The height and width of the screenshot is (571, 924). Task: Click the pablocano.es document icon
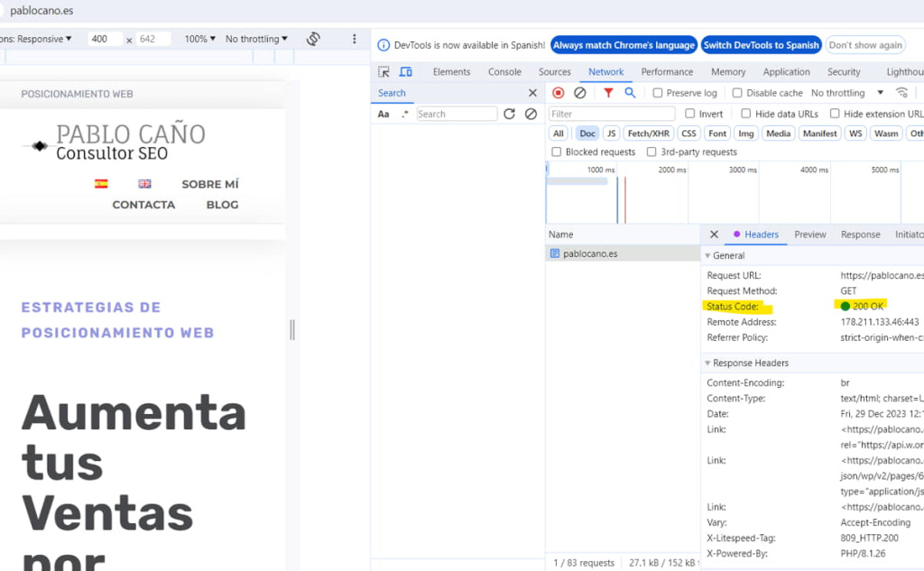coord(555,253)
